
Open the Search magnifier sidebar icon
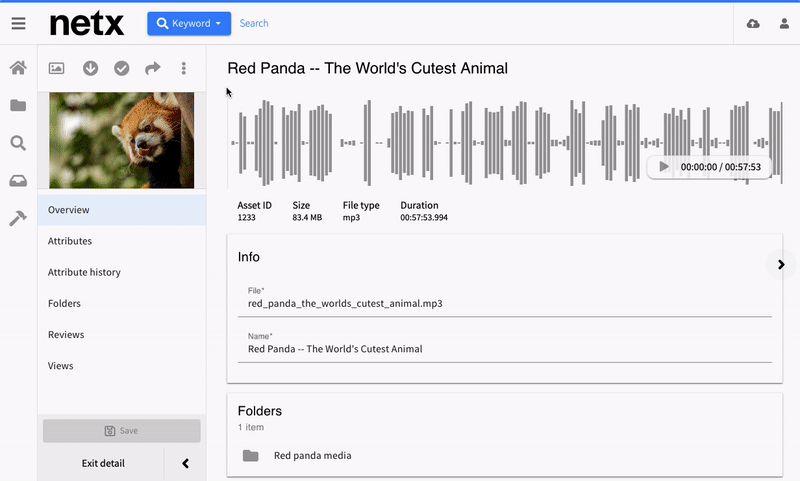coord(18,143)
